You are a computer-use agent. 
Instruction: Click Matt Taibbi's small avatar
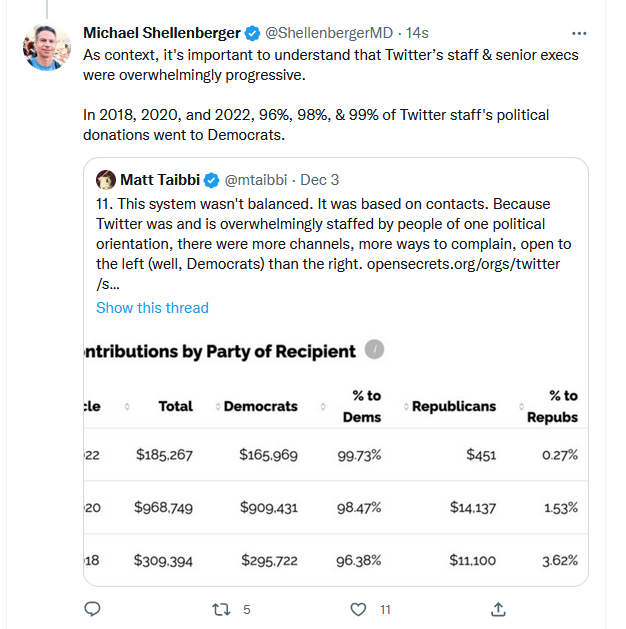(106, 180)
